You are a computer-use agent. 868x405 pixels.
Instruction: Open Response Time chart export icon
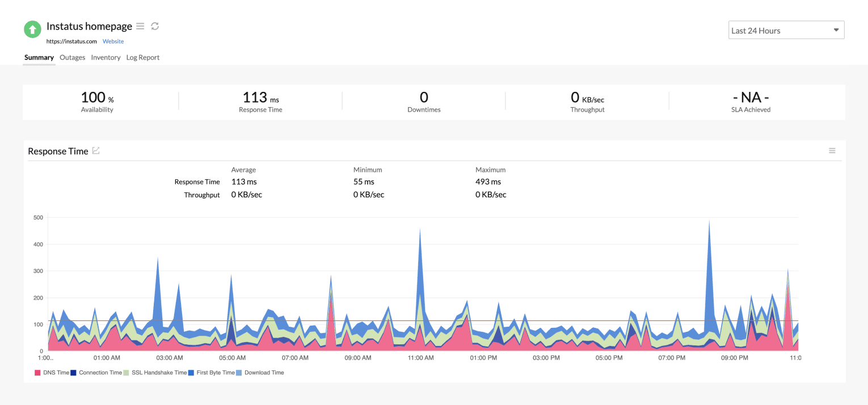pyautogui.click(x=96, y=150)
